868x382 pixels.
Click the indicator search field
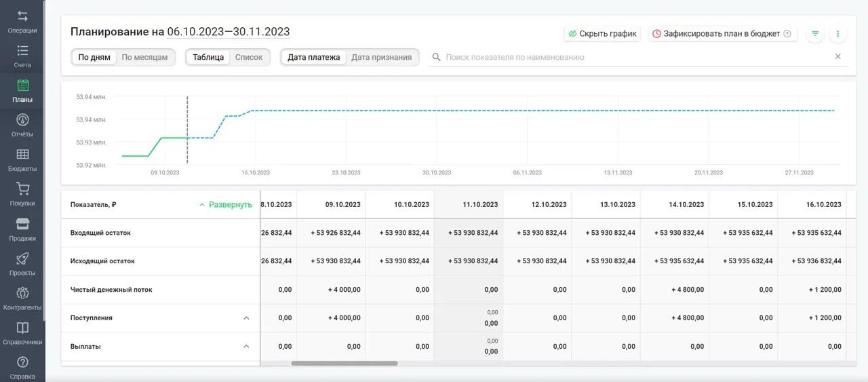coord(631,57)
